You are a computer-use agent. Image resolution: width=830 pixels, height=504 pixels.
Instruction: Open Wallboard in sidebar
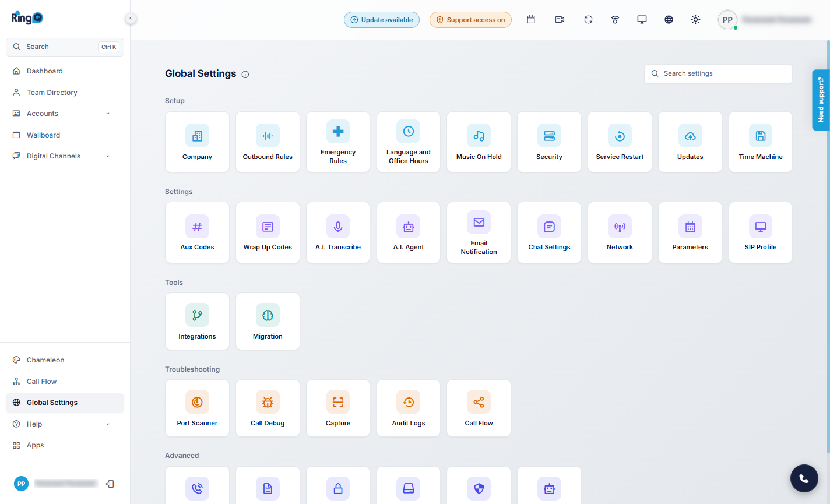coord(65,135)
